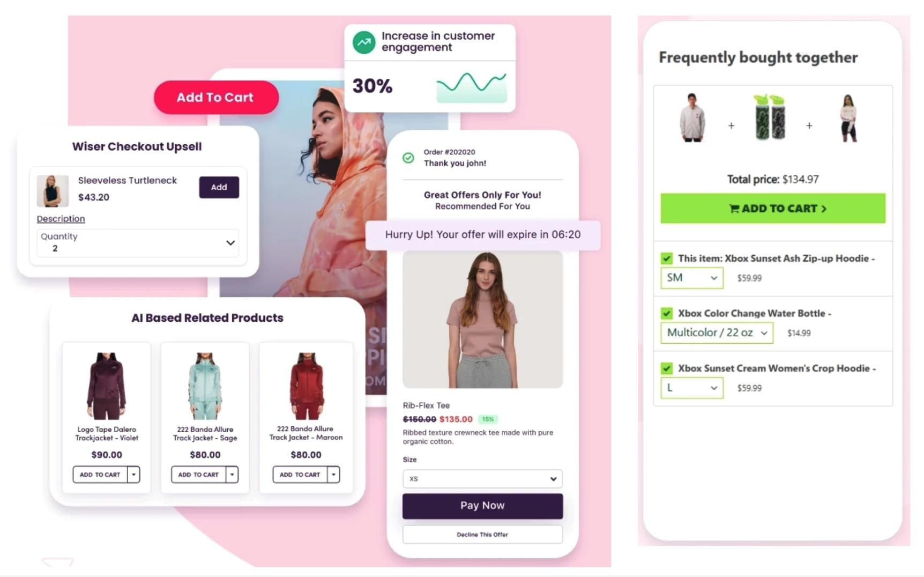This screenshot has height=577, width=924.
Task: Uncheck the Xbox Sunset Cream Women's Crop Hoodie checkbox
Action: (x=667, y=368)
